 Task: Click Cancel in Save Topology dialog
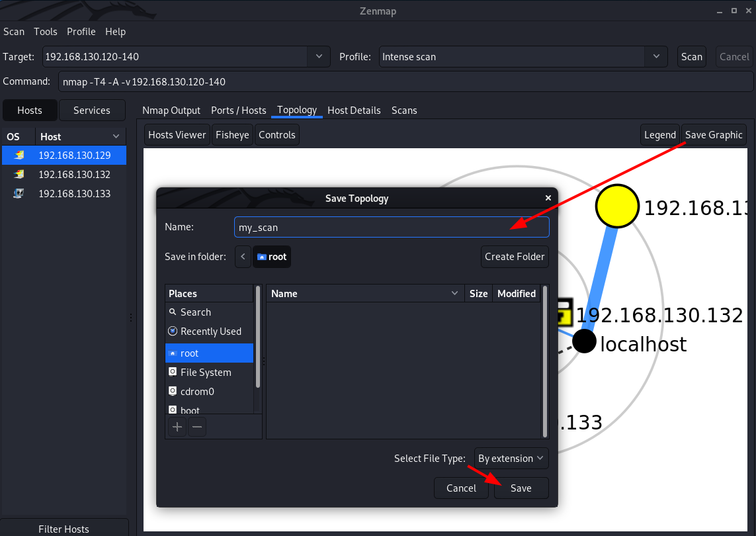[461, 488]
